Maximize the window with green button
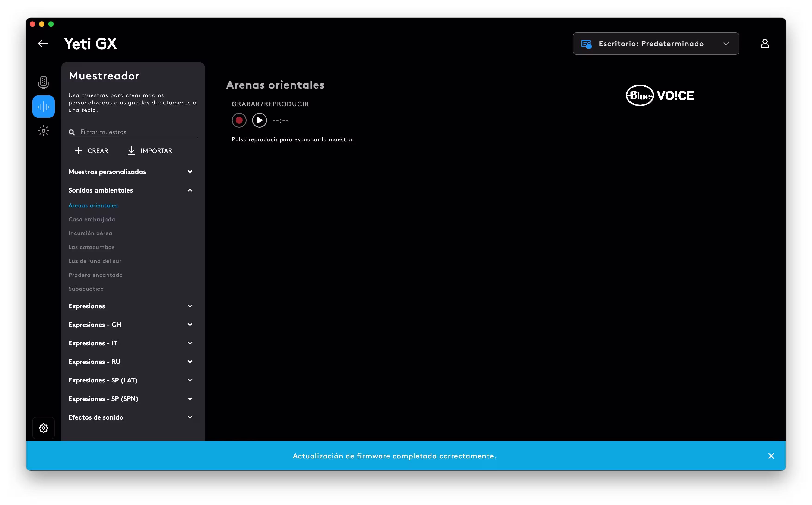 [51, 24]
